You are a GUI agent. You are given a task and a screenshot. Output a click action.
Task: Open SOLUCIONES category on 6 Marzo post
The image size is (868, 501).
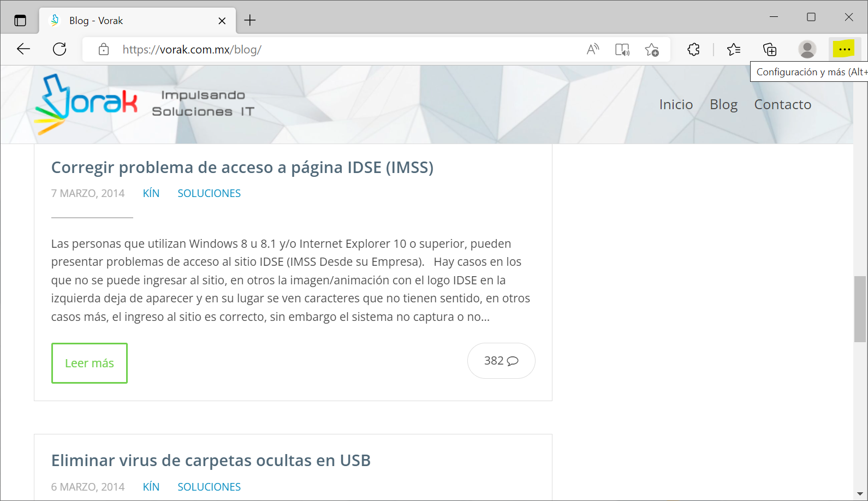point(209,487)
